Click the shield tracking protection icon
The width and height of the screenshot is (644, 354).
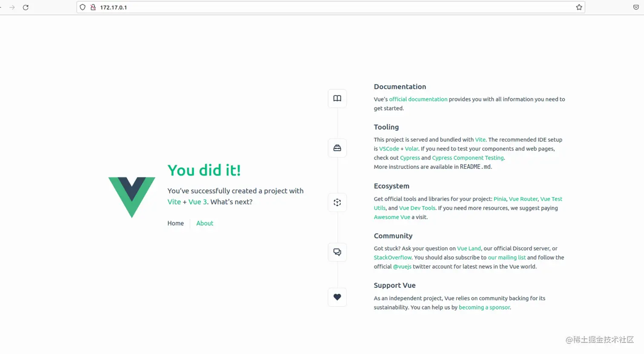click(83, 7)
